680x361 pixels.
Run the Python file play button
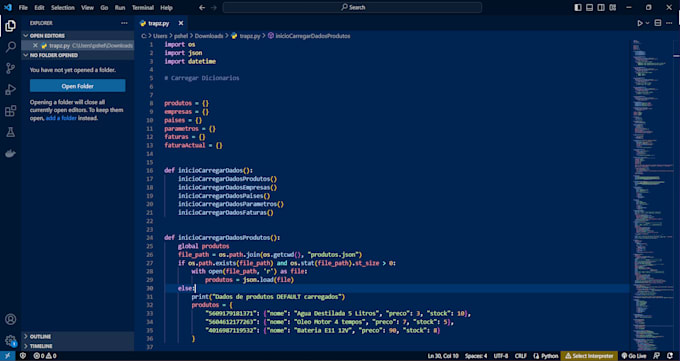[640, 23]
